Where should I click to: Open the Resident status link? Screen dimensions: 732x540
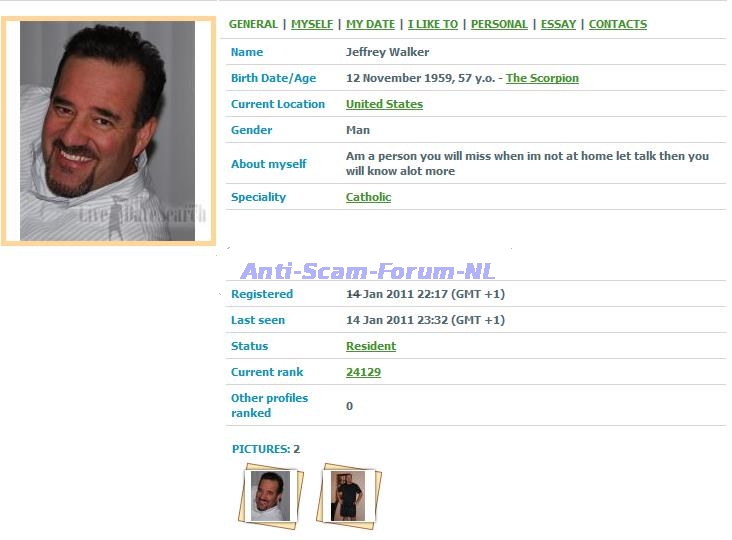(x=371, y=346)
